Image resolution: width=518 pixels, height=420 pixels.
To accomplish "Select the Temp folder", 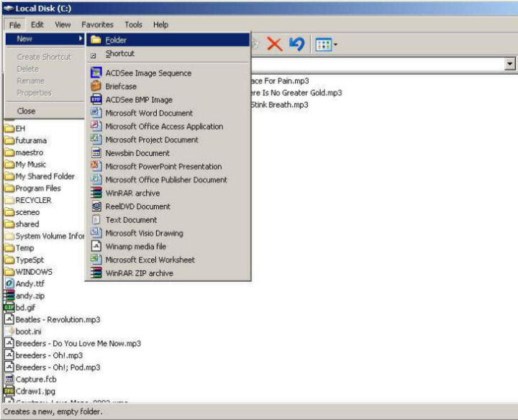I will 19,247.
